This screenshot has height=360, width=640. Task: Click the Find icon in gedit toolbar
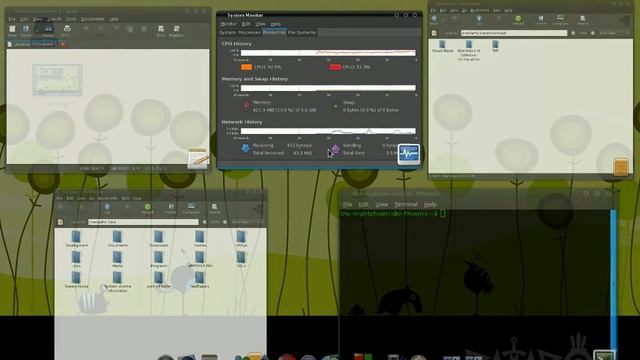pos(161,29)
